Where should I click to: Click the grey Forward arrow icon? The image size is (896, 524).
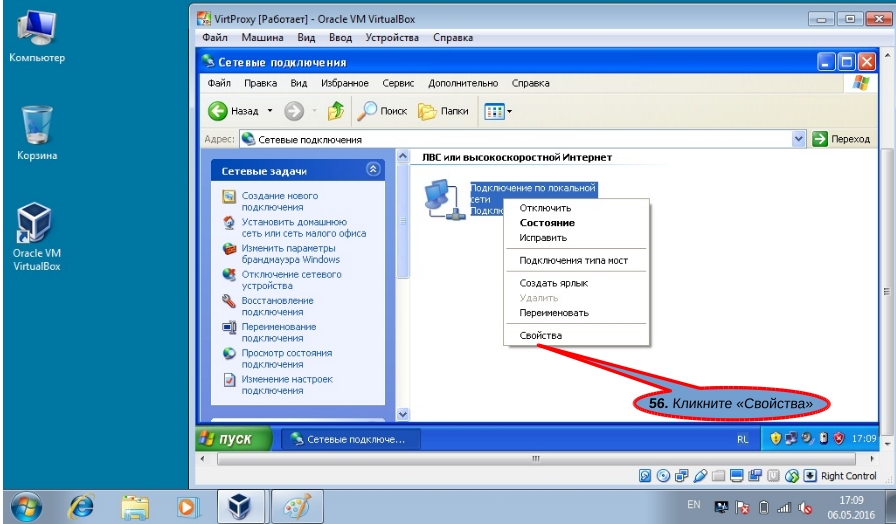(x=294, y=111)
